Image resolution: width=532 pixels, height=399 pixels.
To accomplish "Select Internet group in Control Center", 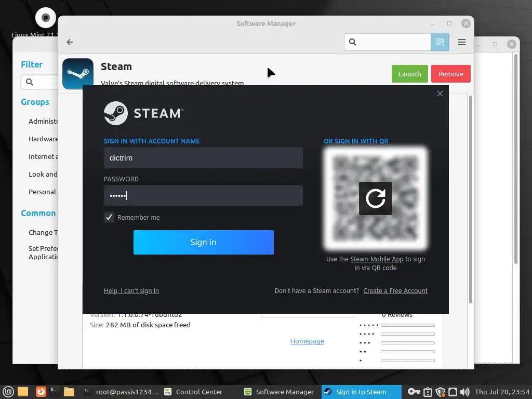I will [x=43, y=156].
